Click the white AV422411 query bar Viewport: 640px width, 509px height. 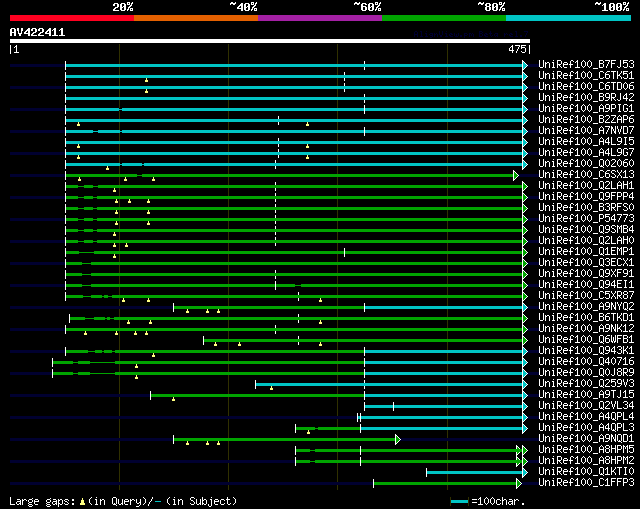(270, 41)
